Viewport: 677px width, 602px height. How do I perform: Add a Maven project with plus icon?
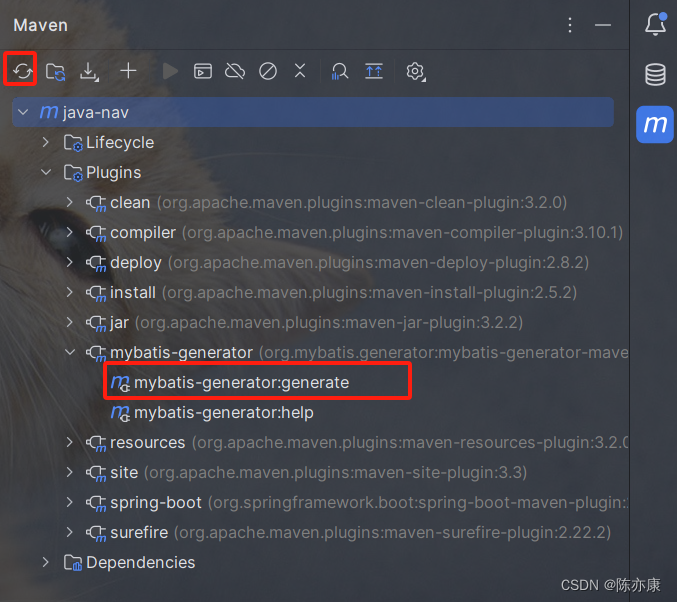coord(128,71)
